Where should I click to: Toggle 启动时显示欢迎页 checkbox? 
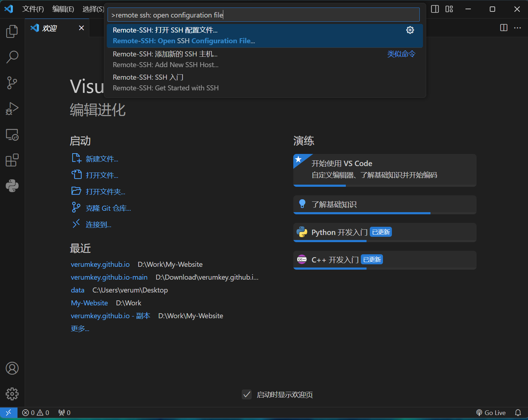[x=246, y=395]
